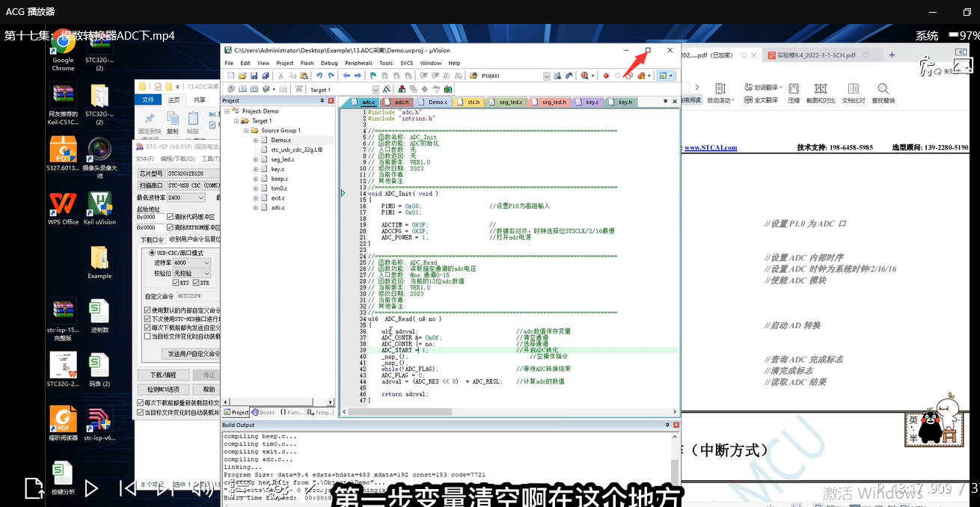Click the Cut scissors icon in µVision toolbar
This screenshot has height=507, width=980.
pos(281,76)
